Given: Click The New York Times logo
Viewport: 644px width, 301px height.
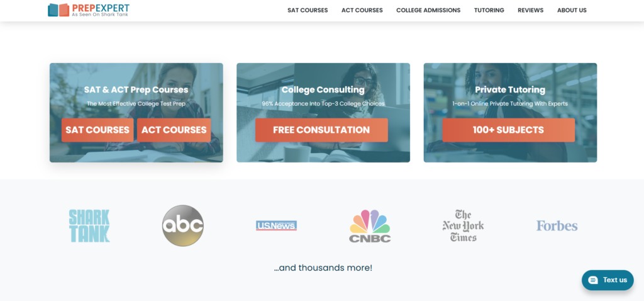Looking at the screenshot, I should [463, 225].
